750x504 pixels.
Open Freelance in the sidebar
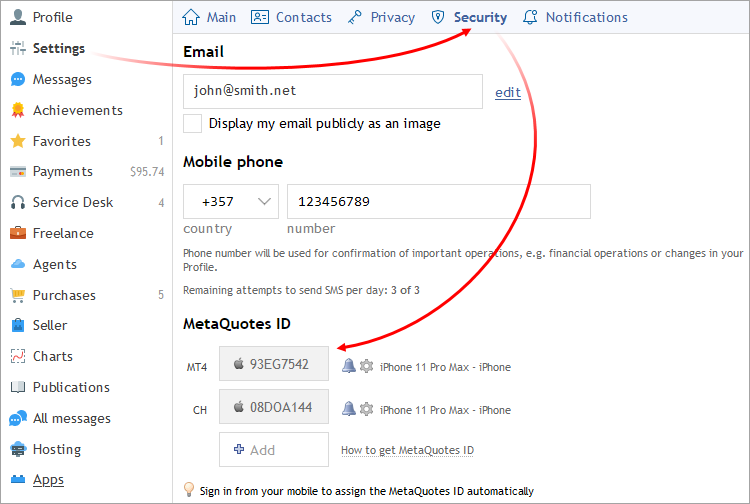coord(63,233)
